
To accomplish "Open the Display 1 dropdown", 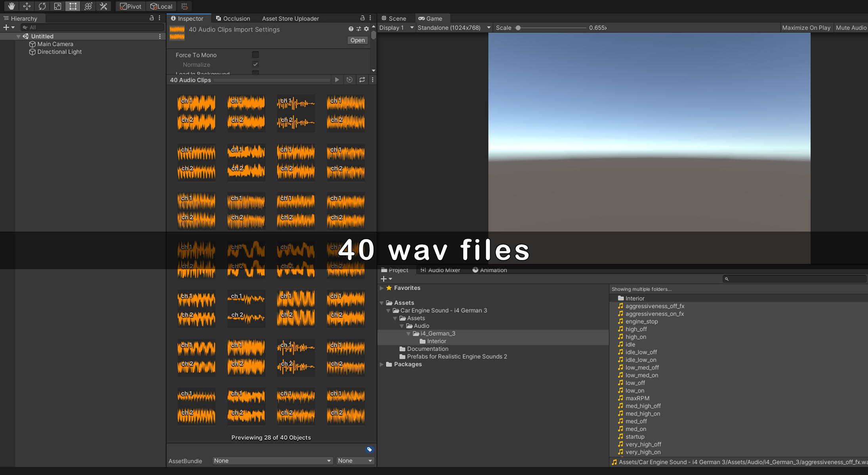I will coord(396,28).
